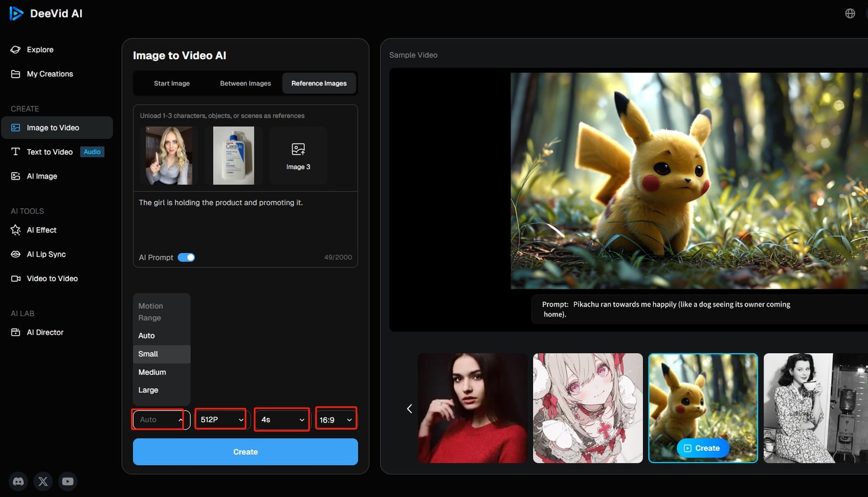Open the AI Director tool
The width and height of the screenshot is (868, 497).
pyautogui.click(x=45, y=332)
